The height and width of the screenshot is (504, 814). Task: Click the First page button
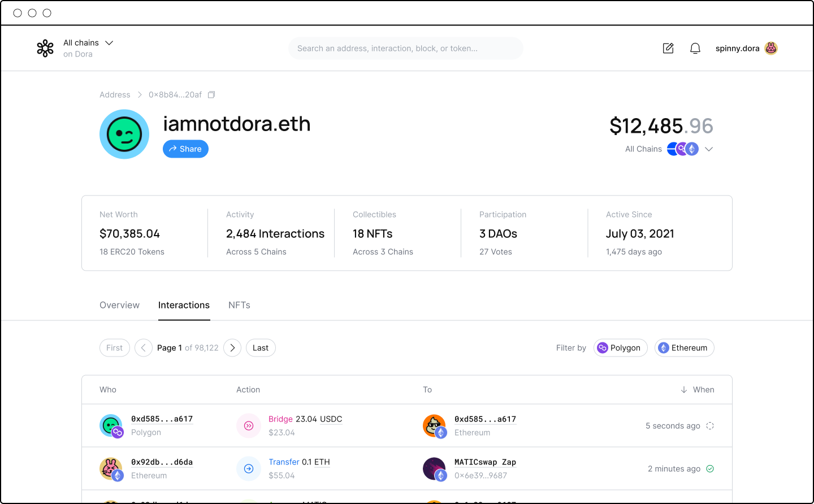tap(115, 348)
